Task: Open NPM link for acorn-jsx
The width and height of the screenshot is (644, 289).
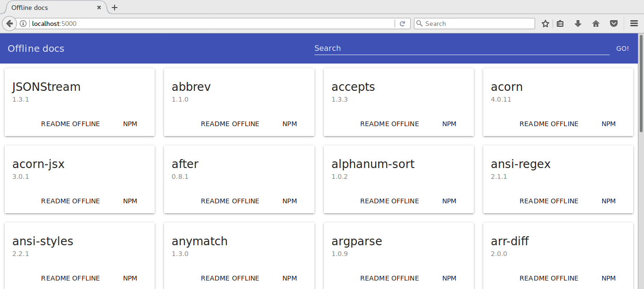Action: [x=130, y=201]
